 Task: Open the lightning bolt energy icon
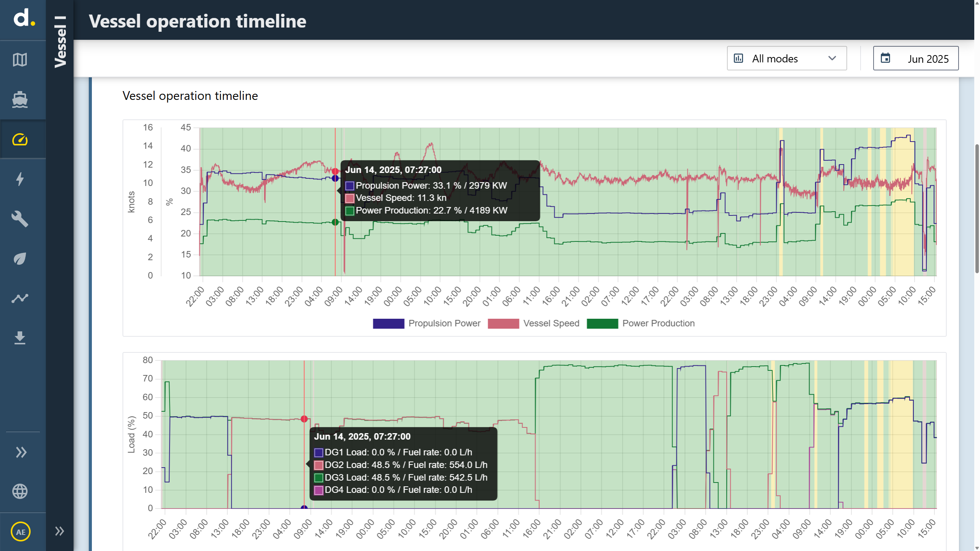coord(20,179)
